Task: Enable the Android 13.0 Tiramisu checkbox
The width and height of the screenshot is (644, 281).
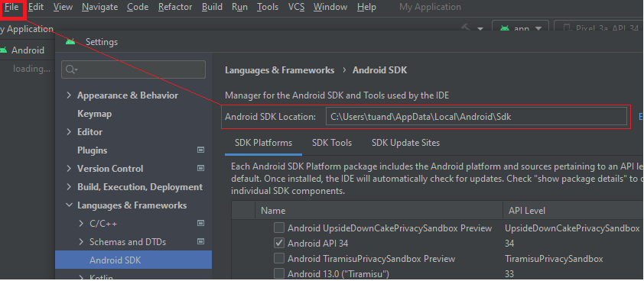Action: (279, 273)
